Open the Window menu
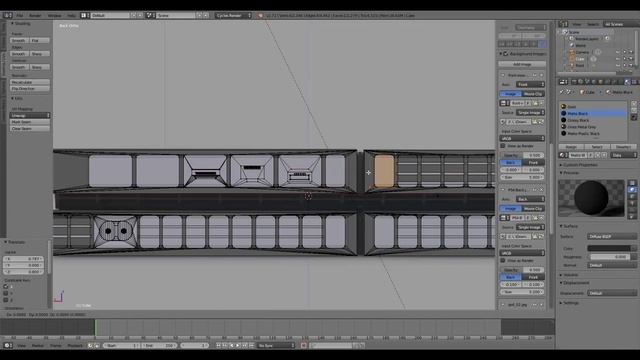The width and height of the screenshot is (640, 360). pyautogui.click(x=54, y=16)
